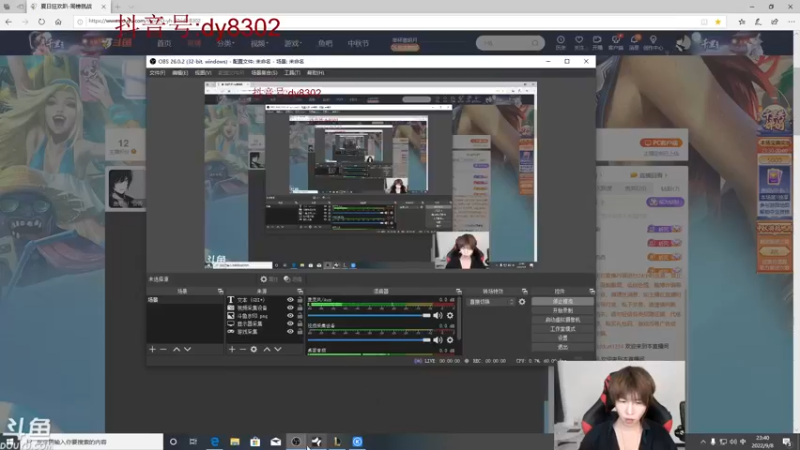Open the OBS Scene Collection menu
Image resolution: width=800 pixels, height=450 pixels.
[x=264, y=73]
